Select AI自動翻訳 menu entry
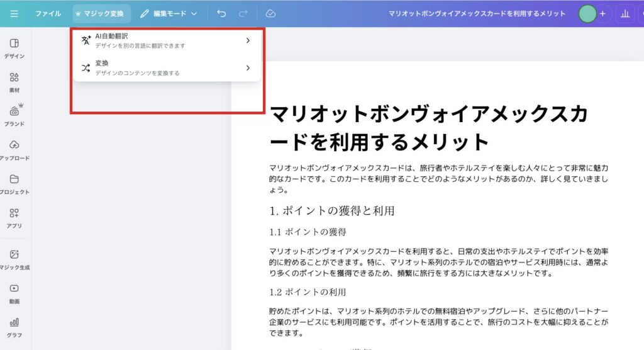The image size is (644, 350). tap(167, 41)
